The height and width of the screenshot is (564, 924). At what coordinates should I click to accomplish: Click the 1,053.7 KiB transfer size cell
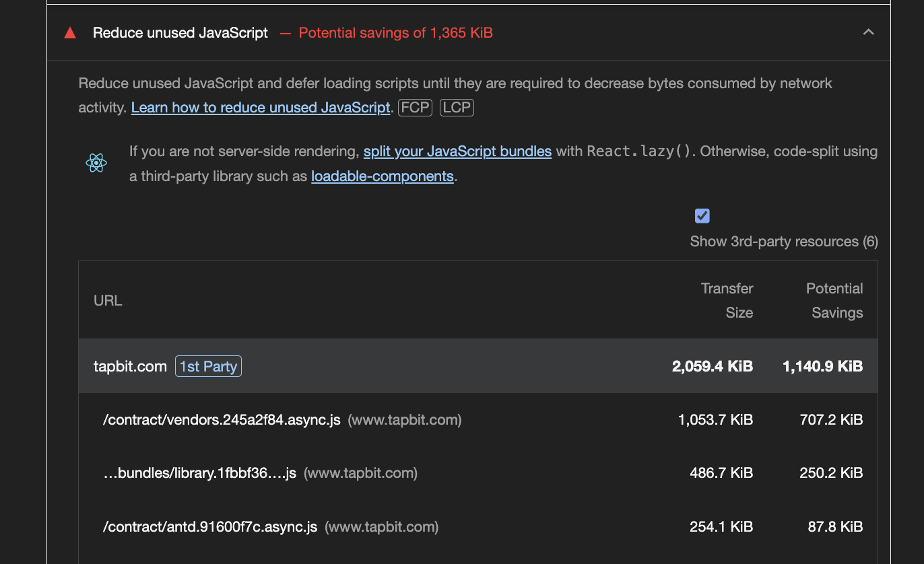[x=715, y=420]
